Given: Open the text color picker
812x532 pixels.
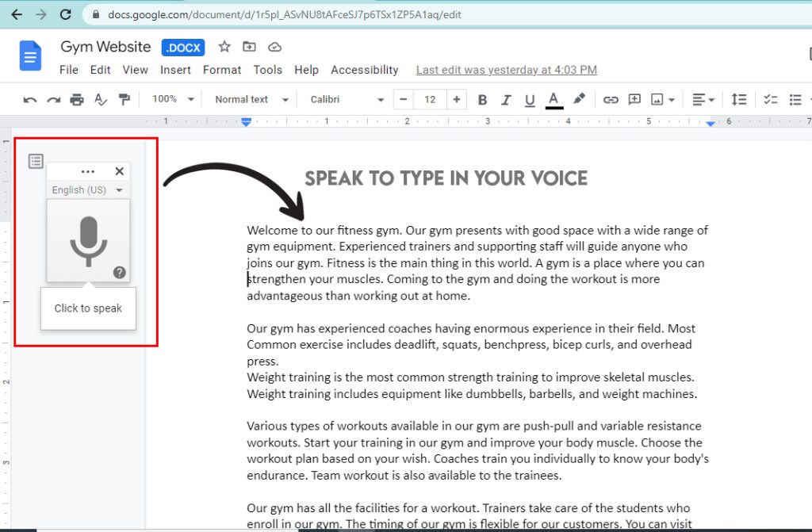Looking at the screenshot, I should pos(553,99).
